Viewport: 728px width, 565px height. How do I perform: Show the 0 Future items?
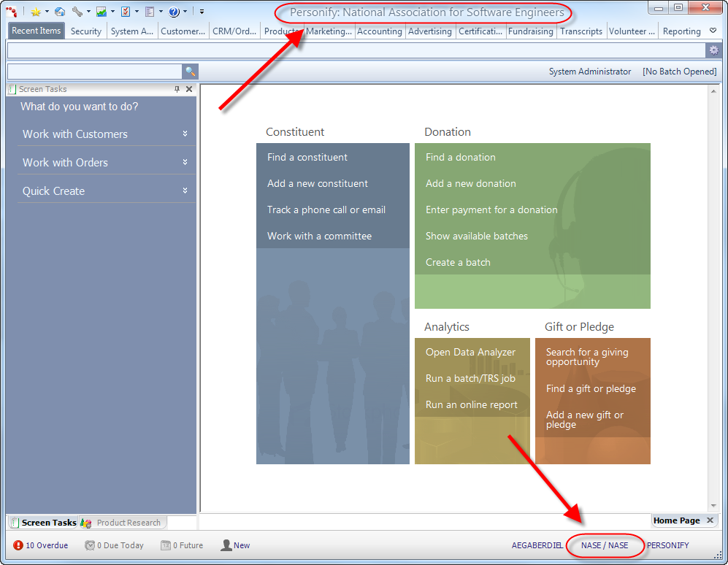pos(182,545)
